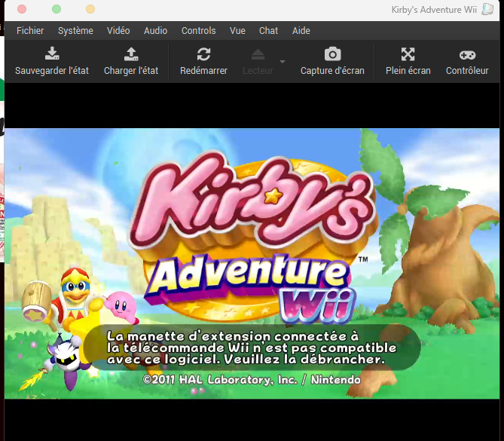The width and height of the screenshot is (504, 441).
Task: Click the red window button
Action: (x=22, y=9)
